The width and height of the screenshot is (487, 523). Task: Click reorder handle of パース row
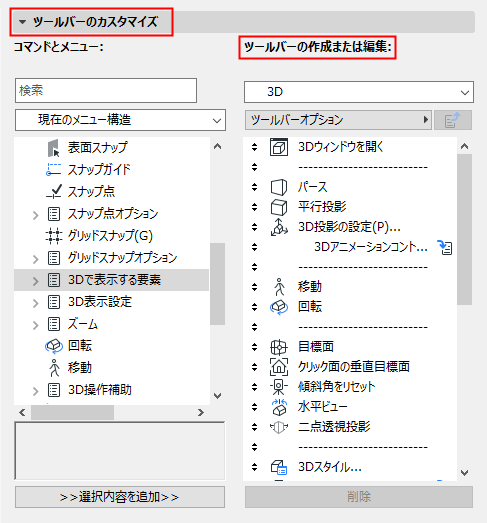[255, 187]
